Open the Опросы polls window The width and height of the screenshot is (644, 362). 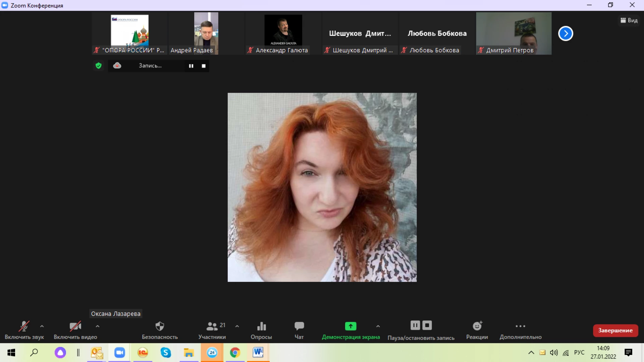(261, 330)
